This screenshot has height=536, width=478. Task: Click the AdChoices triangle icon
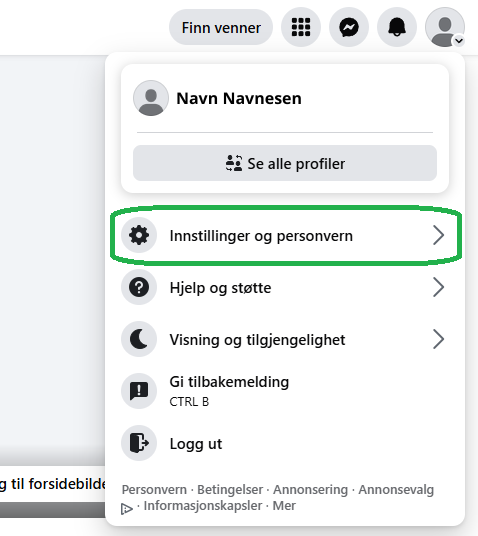tap(127, 509)
